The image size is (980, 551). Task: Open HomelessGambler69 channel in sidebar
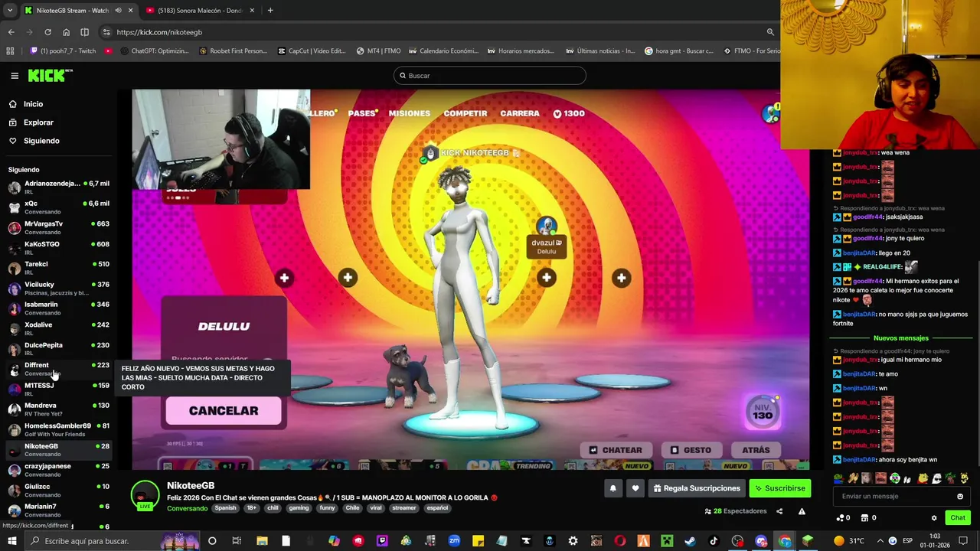(x=60, y=429)
